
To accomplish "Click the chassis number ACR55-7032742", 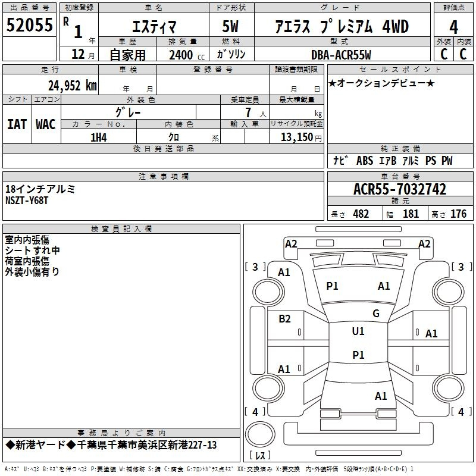I will [400, 189].
